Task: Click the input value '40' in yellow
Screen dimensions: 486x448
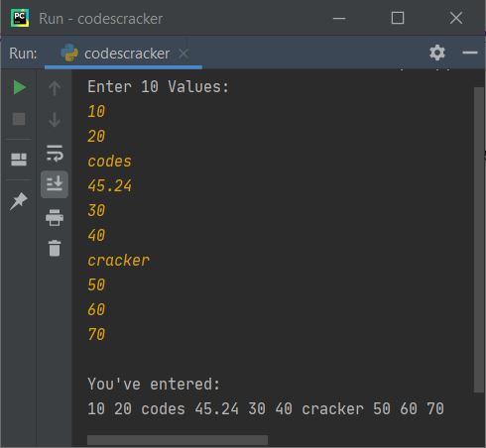Action: tap(96, 236)
